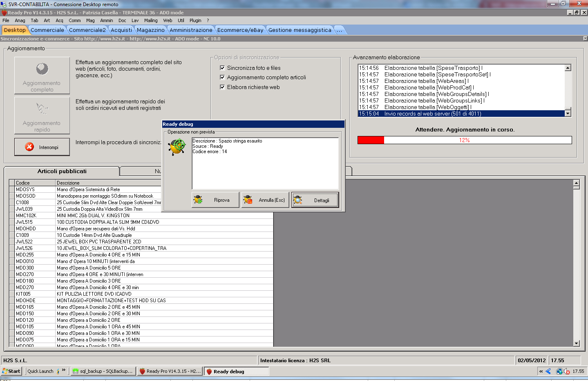Click the blue arrow tray icon
This screenshot has height=381, width=588.
point(548,371)
